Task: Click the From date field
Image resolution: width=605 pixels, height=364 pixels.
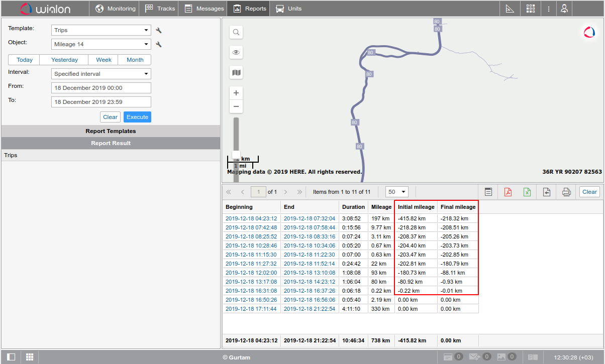Action: pos(101,88)
